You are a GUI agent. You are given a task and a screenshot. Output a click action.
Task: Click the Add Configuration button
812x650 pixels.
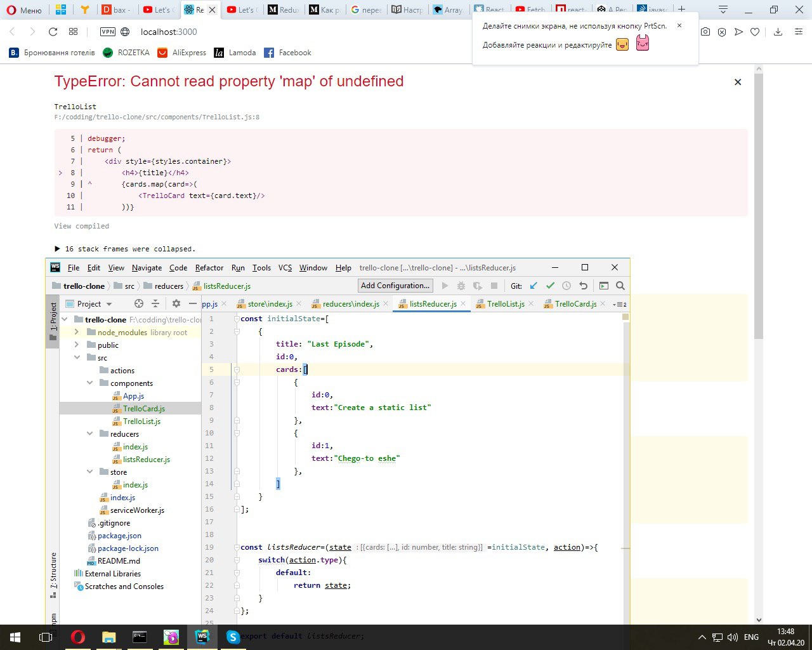point(395,286)
